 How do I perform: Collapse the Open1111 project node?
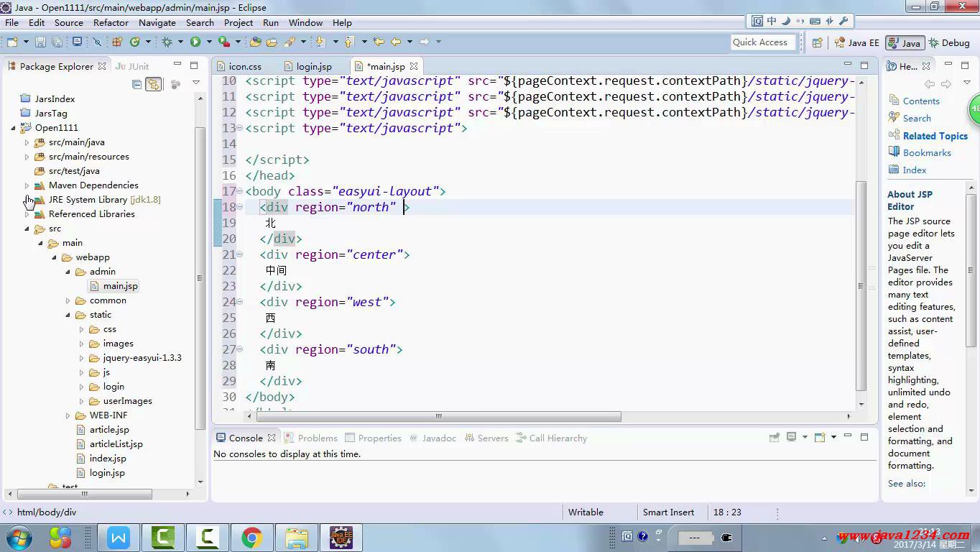click(13, 128)
